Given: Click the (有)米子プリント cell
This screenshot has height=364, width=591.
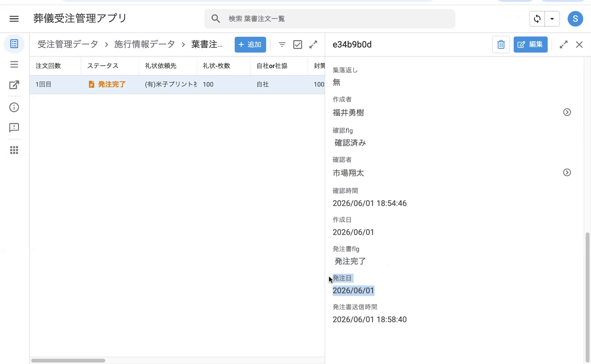Looking at the screenshot, I should (171, 84).
